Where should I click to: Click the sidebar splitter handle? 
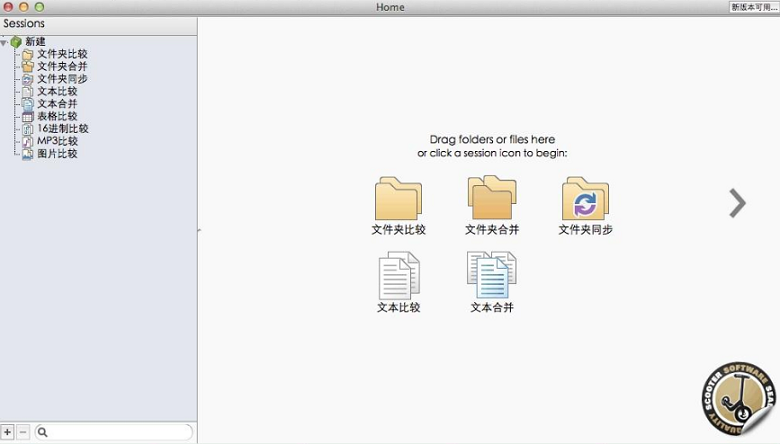pyautogui.click(x=199, y=230)
